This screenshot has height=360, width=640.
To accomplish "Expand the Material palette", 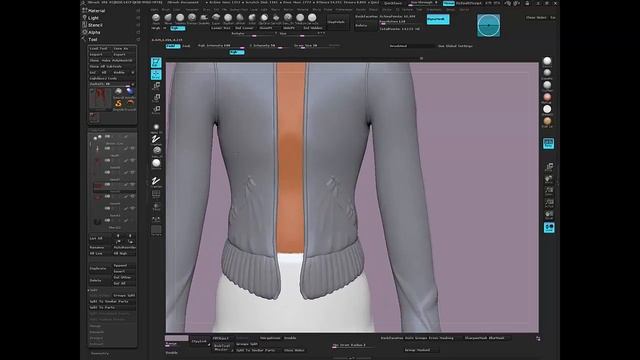I will [96, 11].
